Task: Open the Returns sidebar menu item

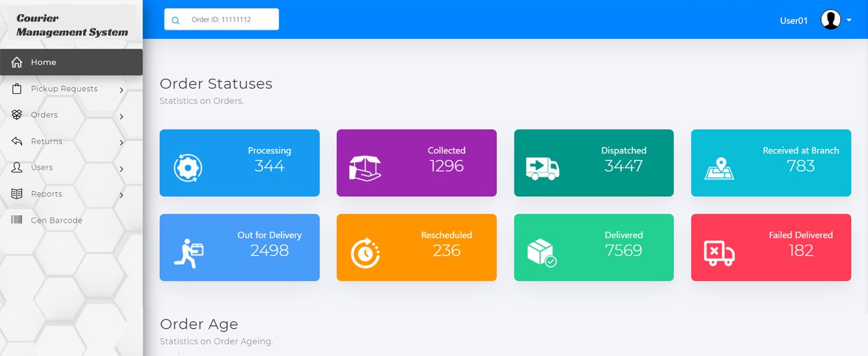Action: tap(47, 141)
